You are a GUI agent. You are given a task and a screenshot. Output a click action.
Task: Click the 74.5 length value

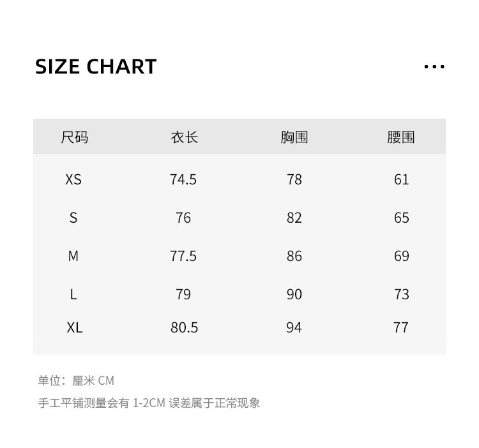tap(183, 179)
